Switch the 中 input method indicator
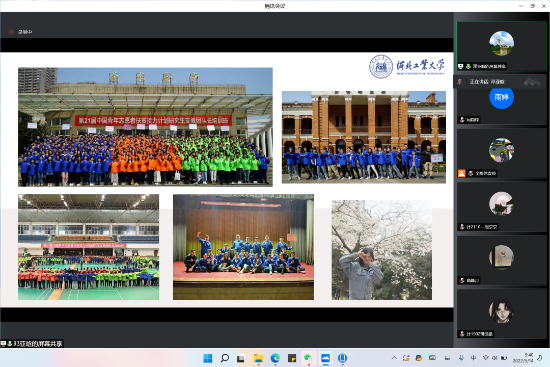550x367 pixels. (473, 358)
